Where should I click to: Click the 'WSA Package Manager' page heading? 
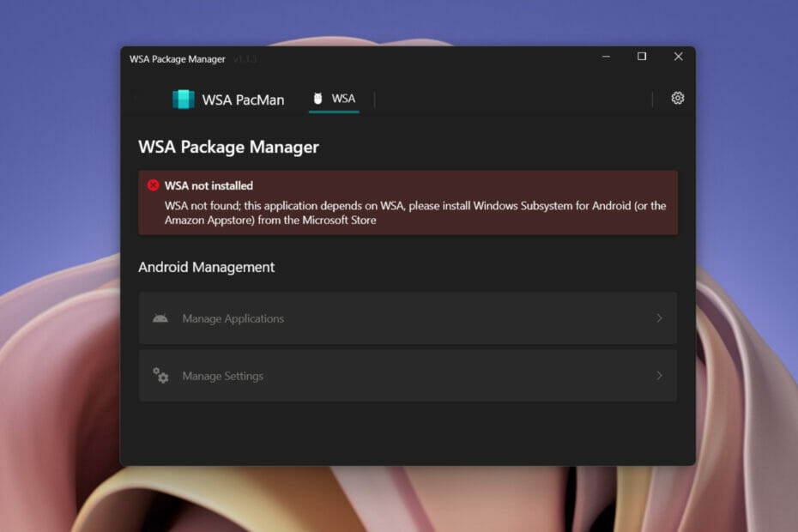[228, 147]
